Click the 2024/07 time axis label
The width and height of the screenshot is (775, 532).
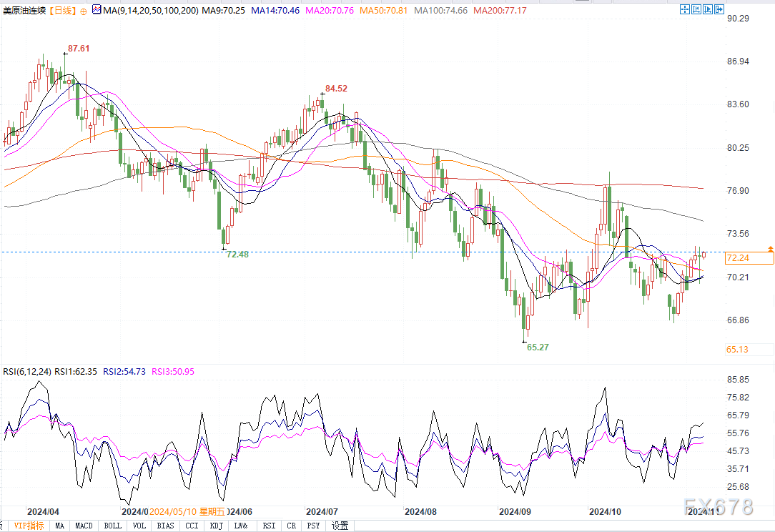[322, 512]
